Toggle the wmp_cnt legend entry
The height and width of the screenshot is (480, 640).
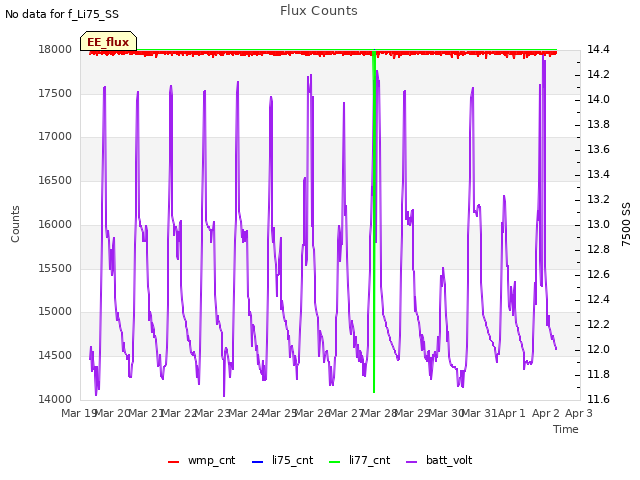point(202,460)
